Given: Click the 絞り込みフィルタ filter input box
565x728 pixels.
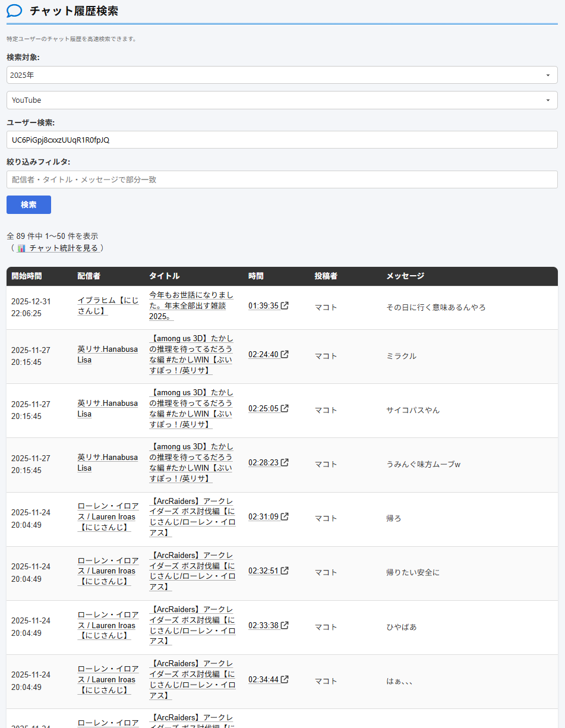Looking at the screenshot, I should (282, 179).
